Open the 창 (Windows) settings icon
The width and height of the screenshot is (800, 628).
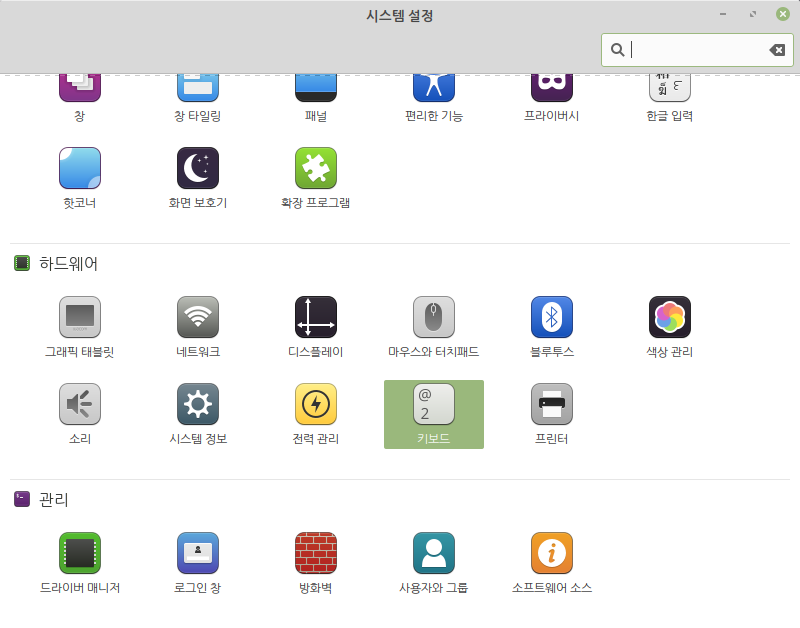(x=80, y=89)
